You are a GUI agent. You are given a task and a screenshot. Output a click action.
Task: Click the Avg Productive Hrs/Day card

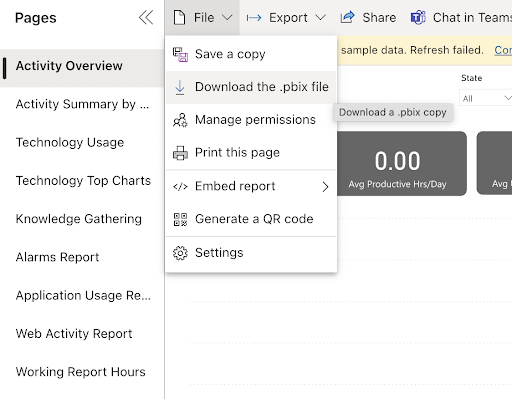click(402, 163)
